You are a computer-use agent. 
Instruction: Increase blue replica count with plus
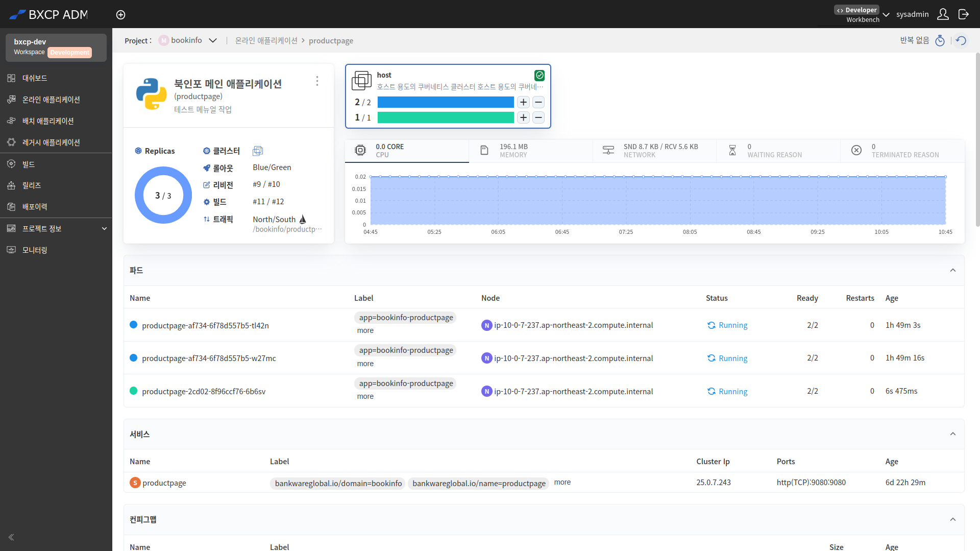click(523, 102)
